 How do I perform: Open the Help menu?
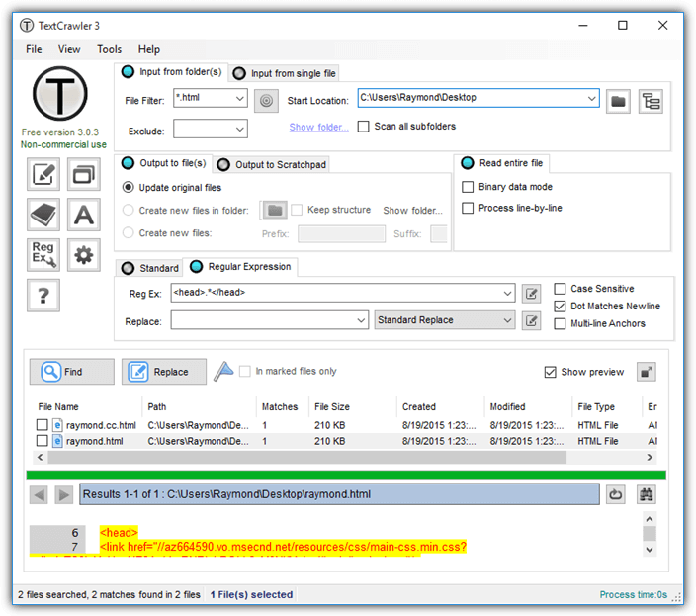(148, 49)
